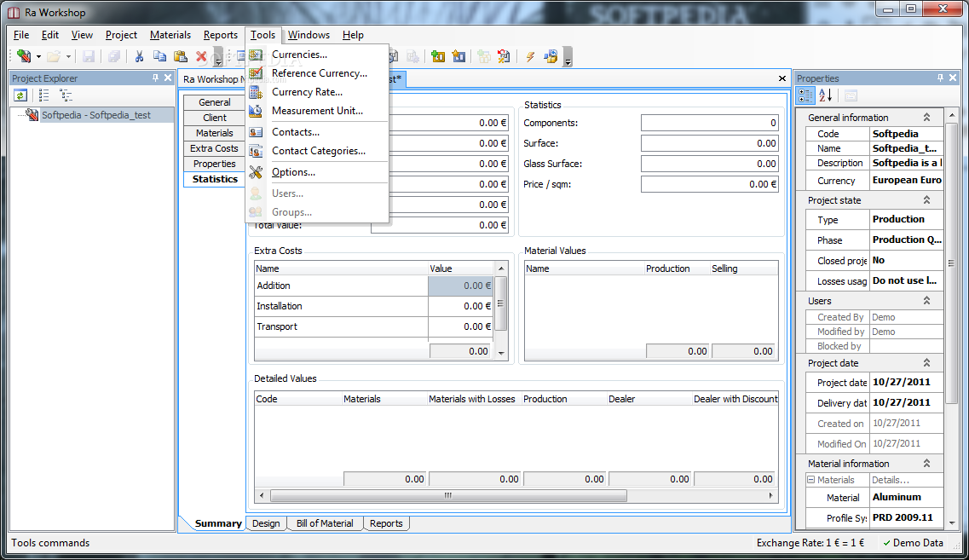Choose Measurement Unit... menu entry

click(318, 111)
